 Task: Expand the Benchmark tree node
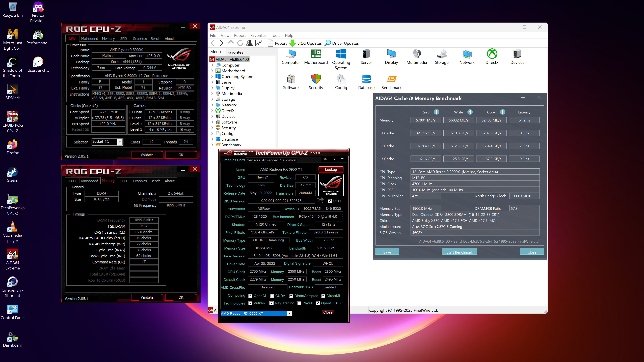coord(212,145)
